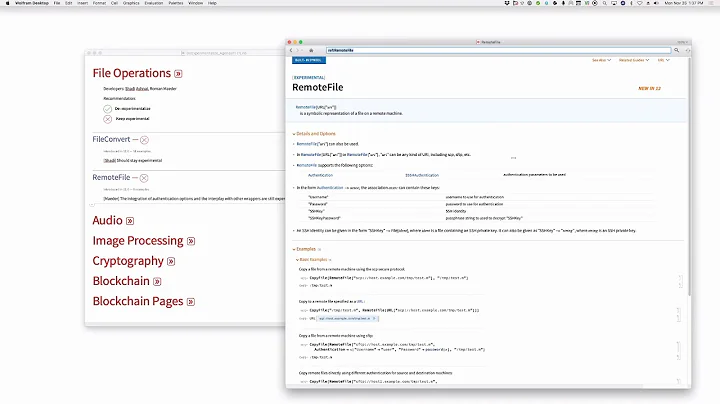This screenshot has width=720, height=404.
Task: Click the BUILT-IN SYMBOL badge
Action: click(309, 60)
